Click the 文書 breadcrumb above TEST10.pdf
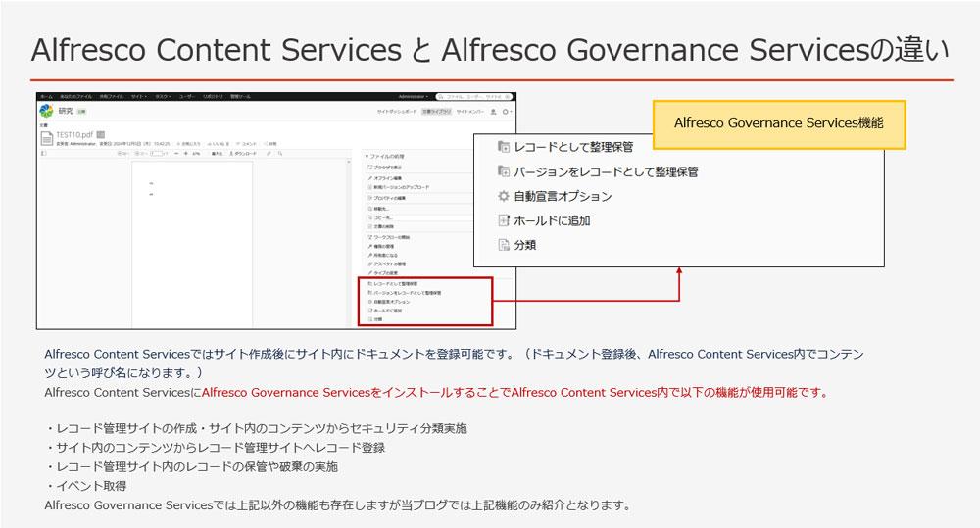The width and height of the screenshot is (980, 528). (43, 125)
